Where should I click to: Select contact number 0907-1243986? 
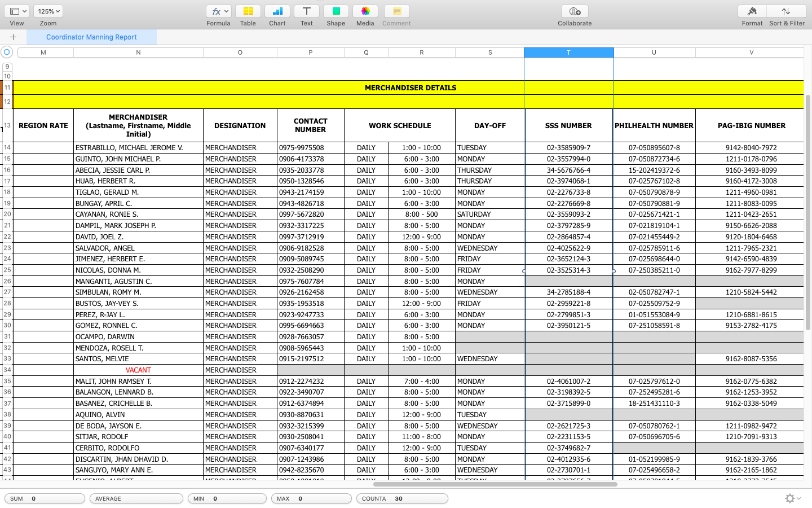pos(311,459)
